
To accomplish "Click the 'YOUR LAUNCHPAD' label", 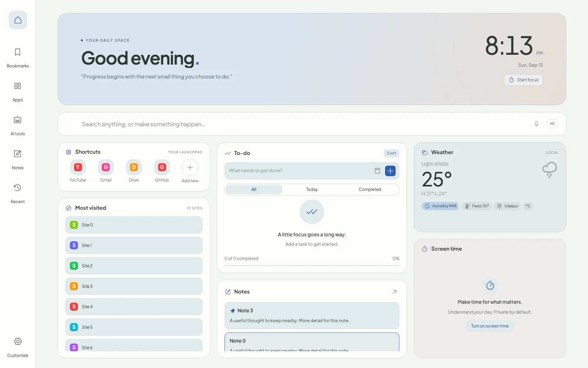I will pyautogui.click(x=185, y=152).
